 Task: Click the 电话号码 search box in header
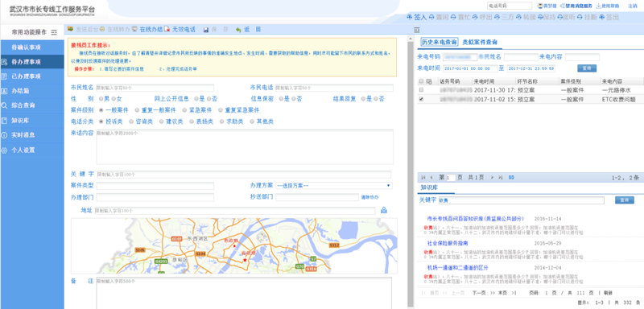coord(510,6)
